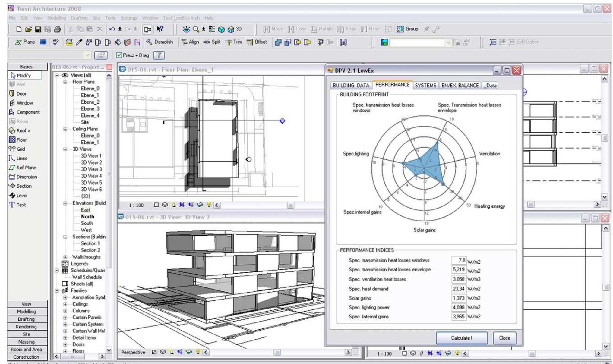Image resolution: width=613 pixels, height=364 pixels.
Task: Click the Print icon in the toolbar
Action: (x=57, y=29)
